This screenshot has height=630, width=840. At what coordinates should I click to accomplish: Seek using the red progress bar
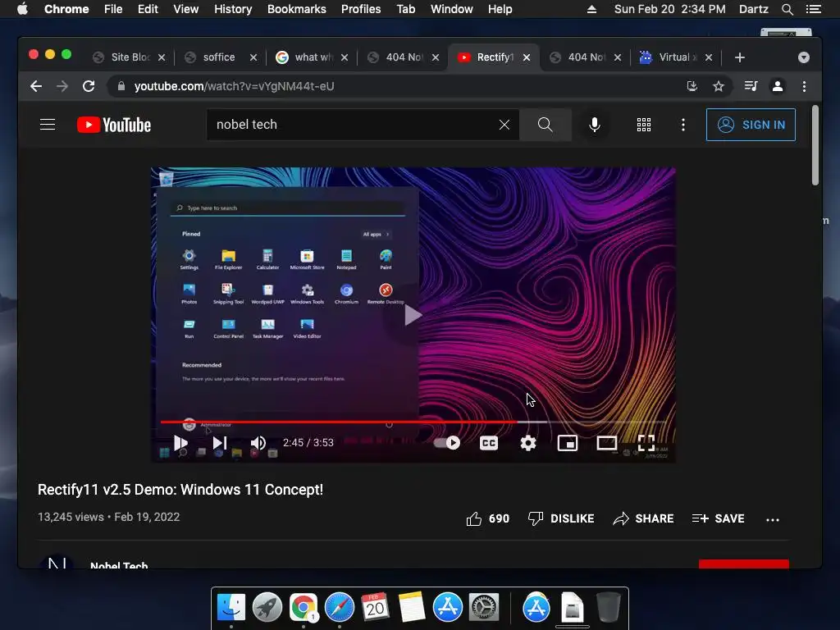pos(413,422)
